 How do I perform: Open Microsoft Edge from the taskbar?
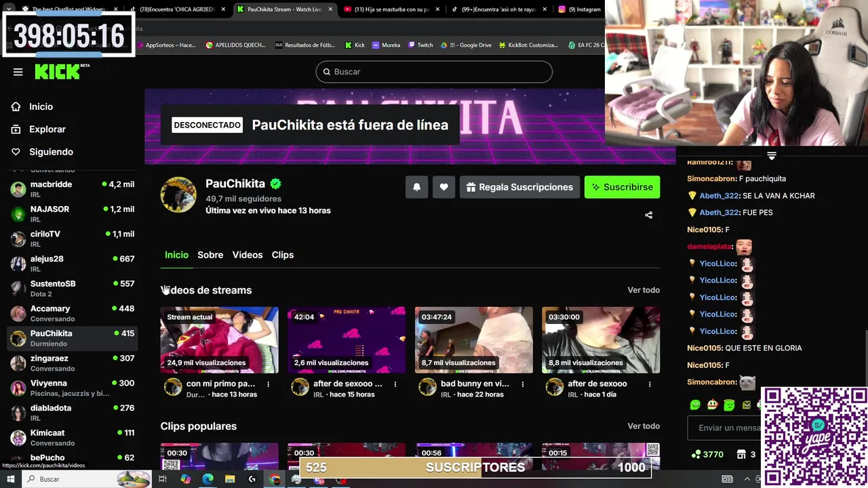[x=208, y=479]
